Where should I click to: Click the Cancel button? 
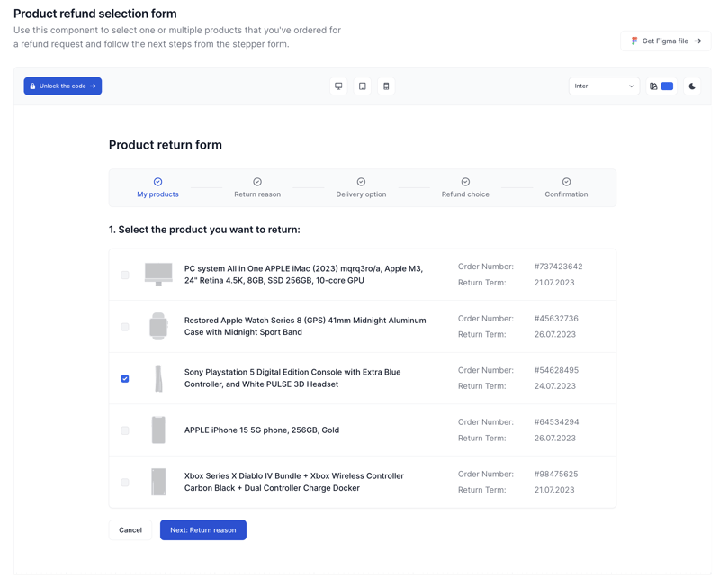(x=130, y=529)
